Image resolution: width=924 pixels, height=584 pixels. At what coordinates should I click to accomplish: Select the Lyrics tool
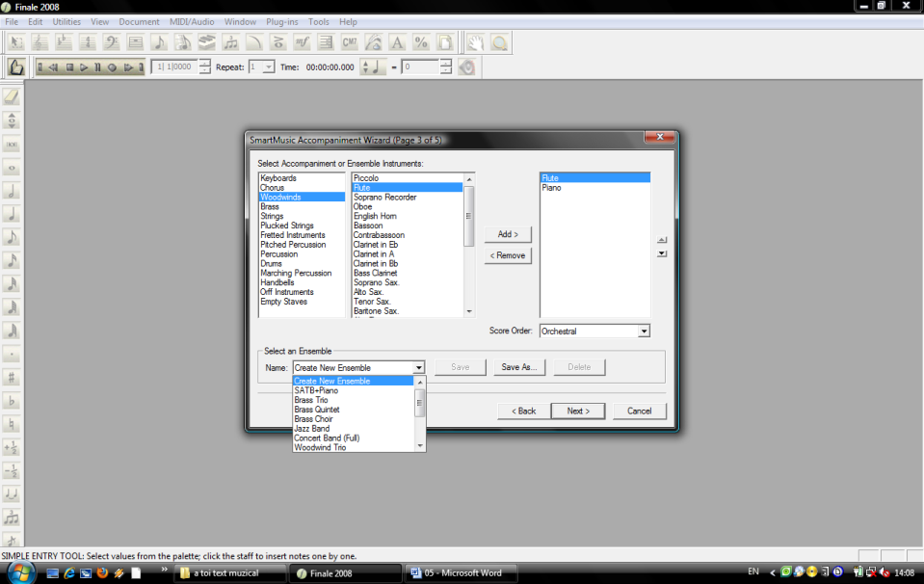tap(374, 42)
